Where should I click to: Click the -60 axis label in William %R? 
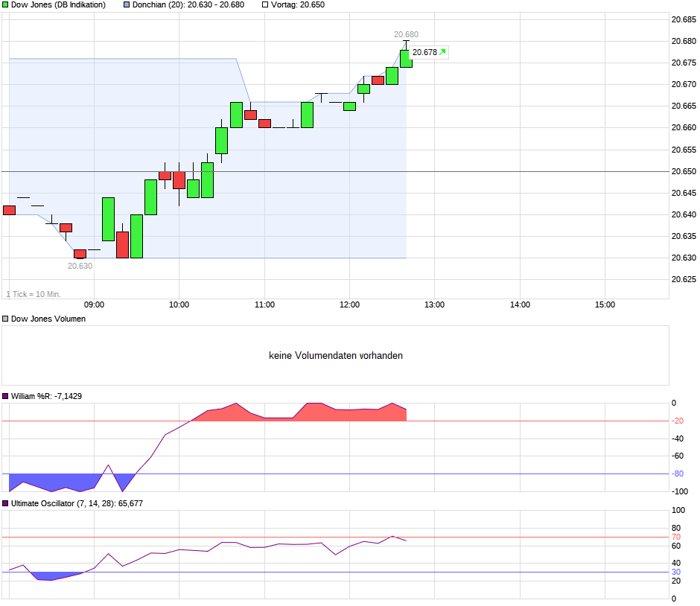678,456
